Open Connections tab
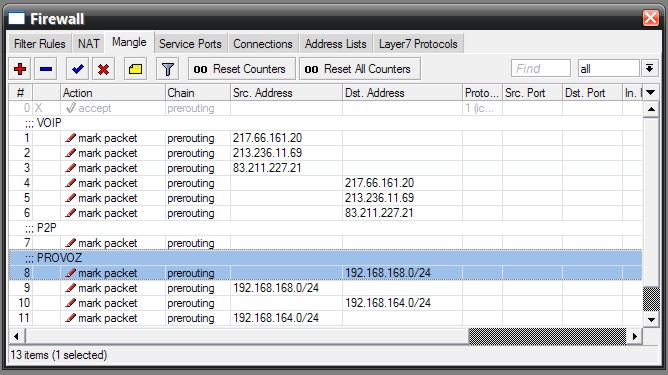The width and height of the screenshot is (668, 375). pos(263,44)
